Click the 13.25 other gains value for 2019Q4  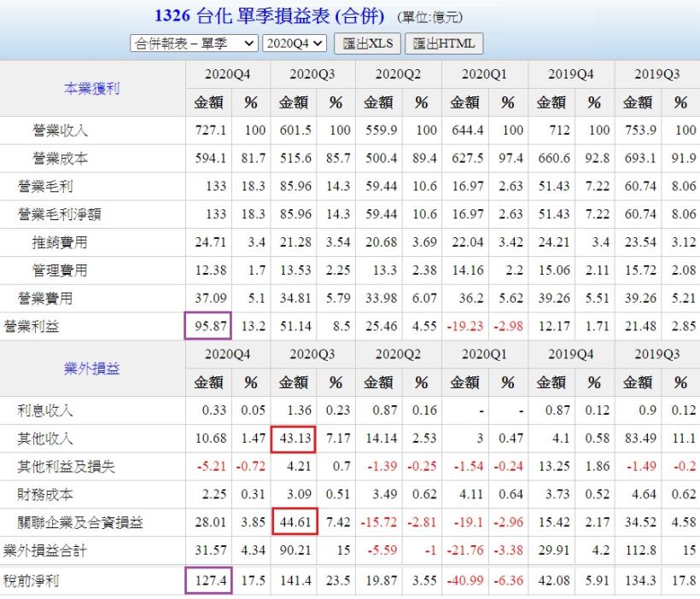[554, 467]
